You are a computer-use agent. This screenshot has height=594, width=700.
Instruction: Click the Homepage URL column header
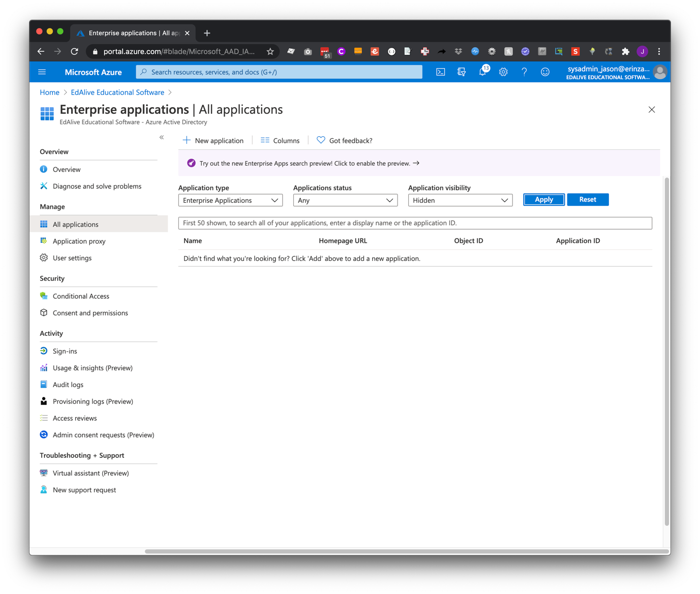(343, 240)
